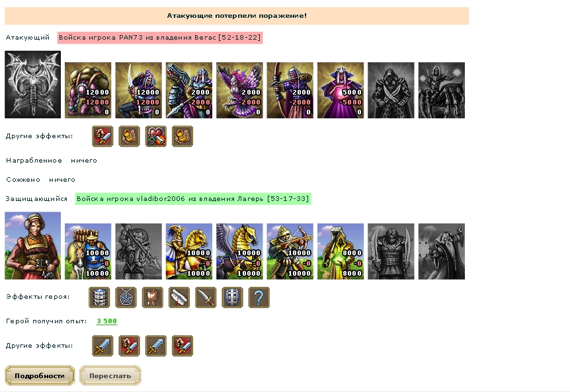Open defender vladibor2006 army link

pos(193,199)
